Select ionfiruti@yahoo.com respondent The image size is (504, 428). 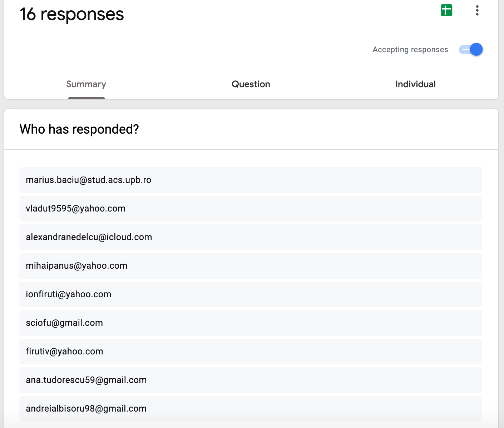251,294
